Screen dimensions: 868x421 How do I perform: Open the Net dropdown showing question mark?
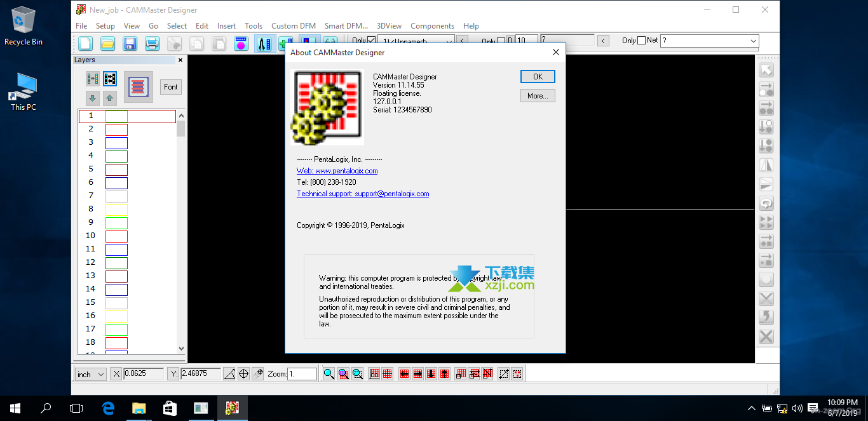coord(709,41)
